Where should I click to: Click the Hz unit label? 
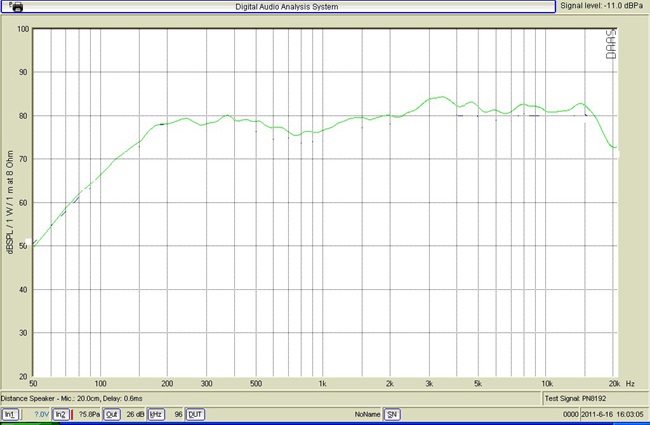[x=630, y=384]
